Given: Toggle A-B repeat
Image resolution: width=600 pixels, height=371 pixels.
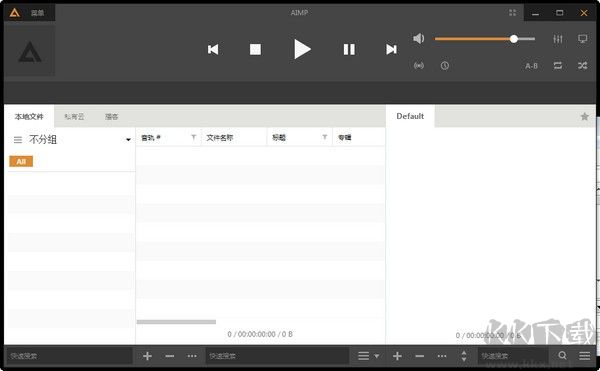Looking at the screenshot, I should tap(531, 66).
